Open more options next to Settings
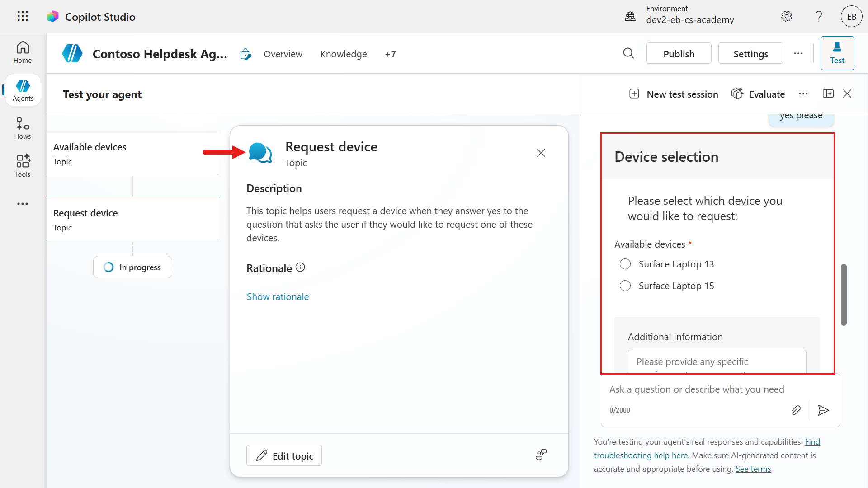Image resolution: width=868 pixels, height=488 pixels. pyautogui.click(x=798, y=53)
